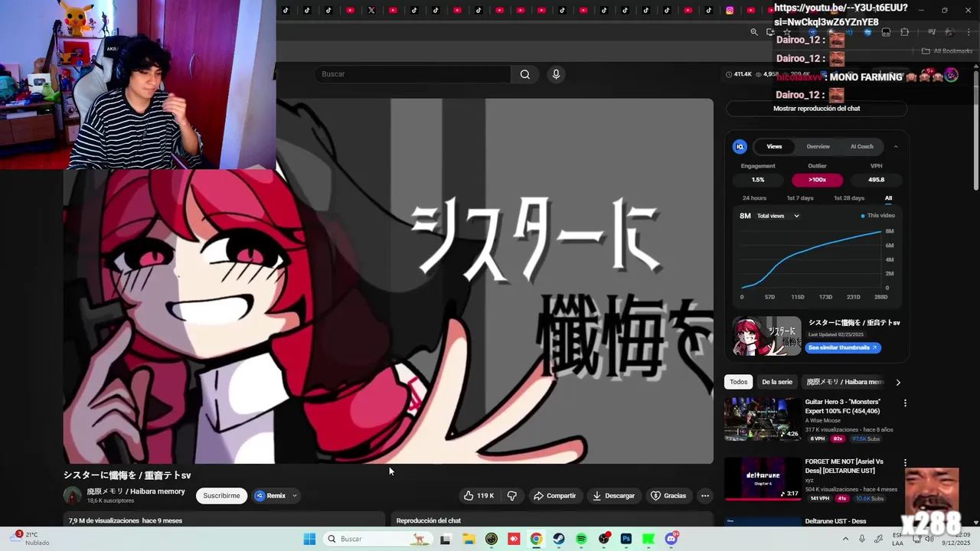The width and height of the screenshot is (980, 551).
Task: Open Steam from the taskbar
Action: point(559,539)
